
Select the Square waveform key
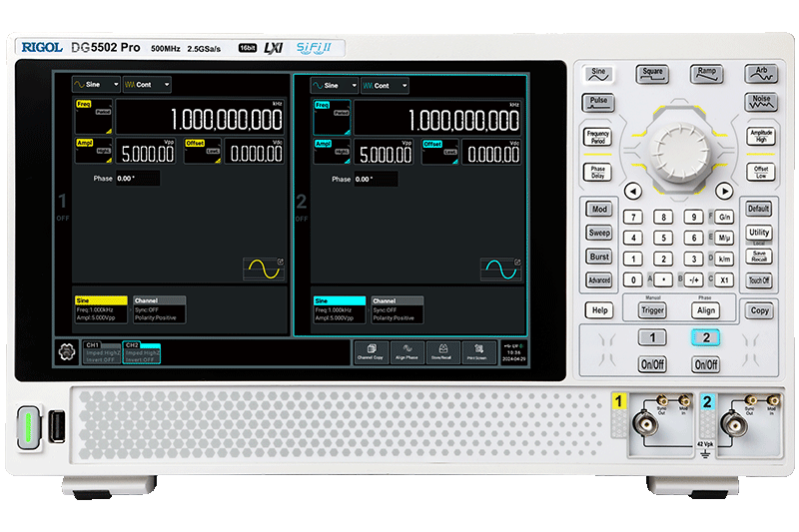tap(652, 74)
